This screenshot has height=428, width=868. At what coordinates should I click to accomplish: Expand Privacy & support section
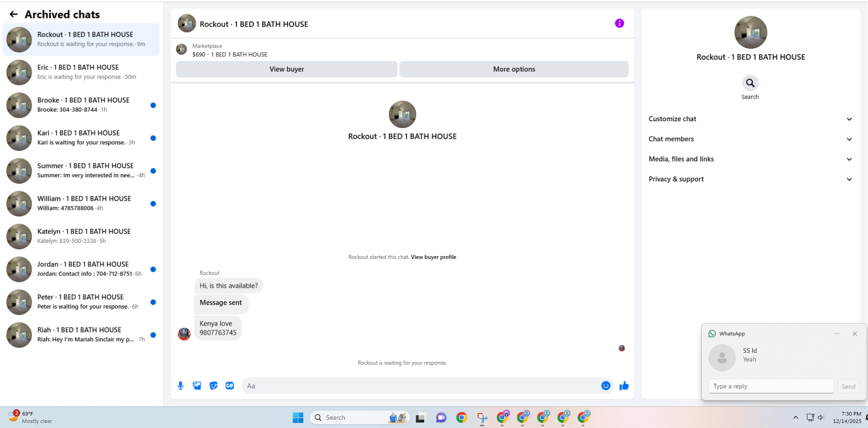750,179
